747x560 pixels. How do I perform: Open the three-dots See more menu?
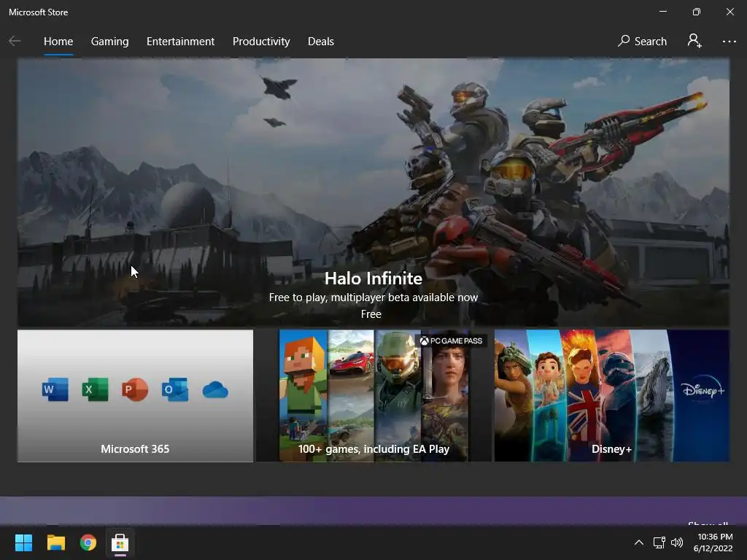(x=729, y=42)
